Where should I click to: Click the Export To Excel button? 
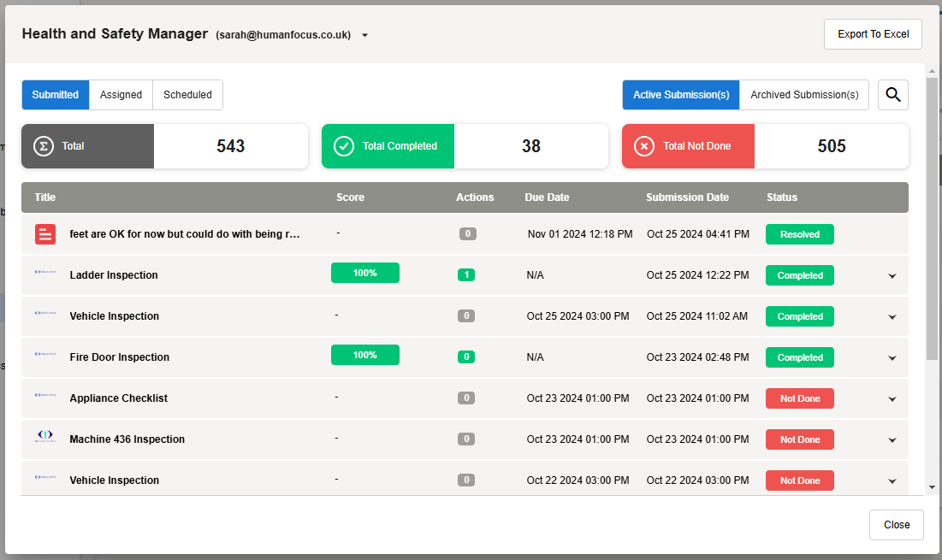[x=873, y=34]
